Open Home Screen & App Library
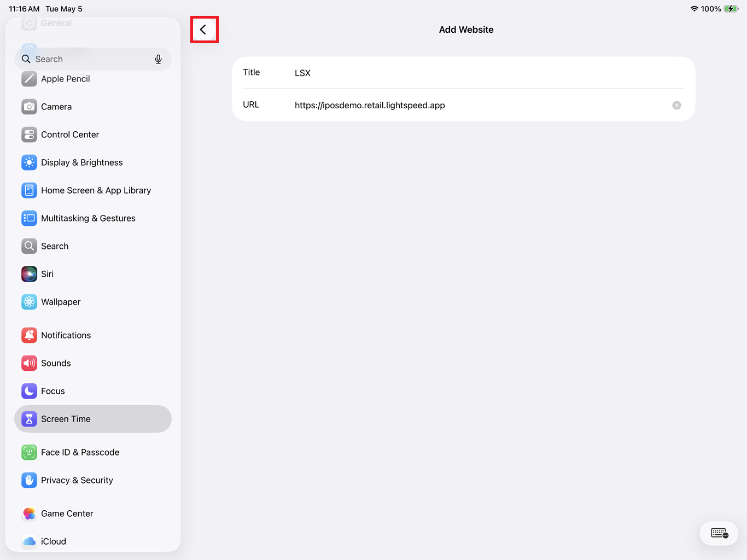The height and width of the screenshot is (560, 747). coord(93,190)
